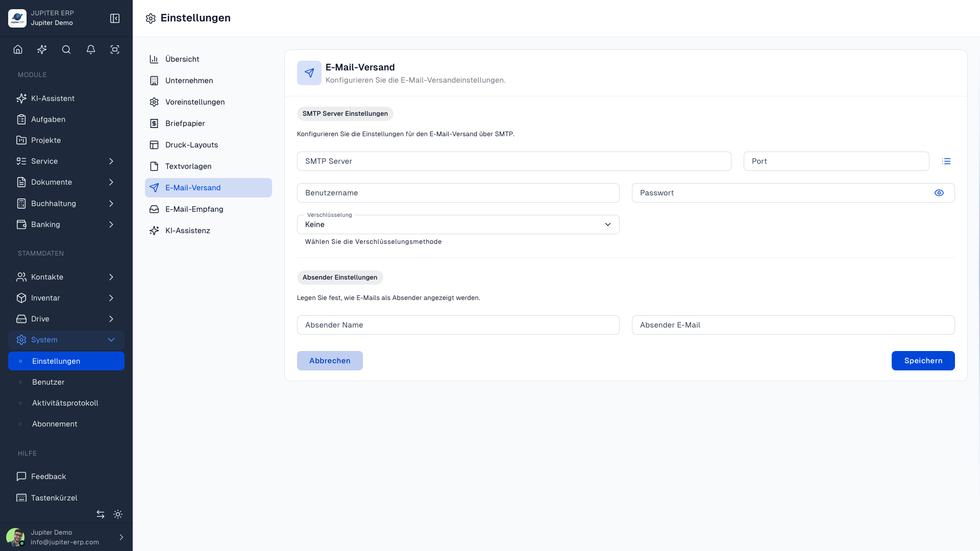
Task: Click the Speichern button
Action: [x=923, y=361]
